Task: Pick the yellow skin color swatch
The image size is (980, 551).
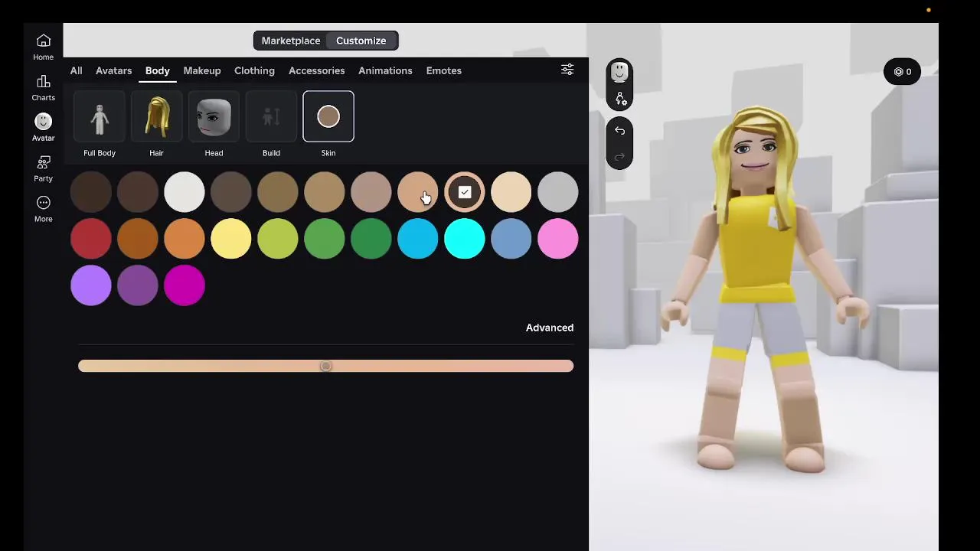Action: 231,239
